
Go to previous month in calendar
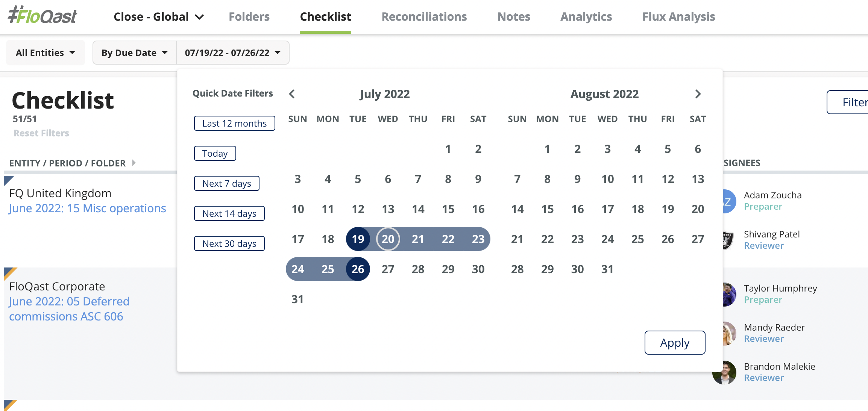coord(292,94)
